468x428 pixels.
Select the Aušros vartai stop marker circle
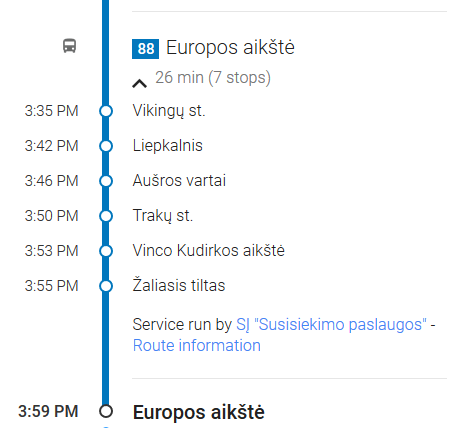106,181
